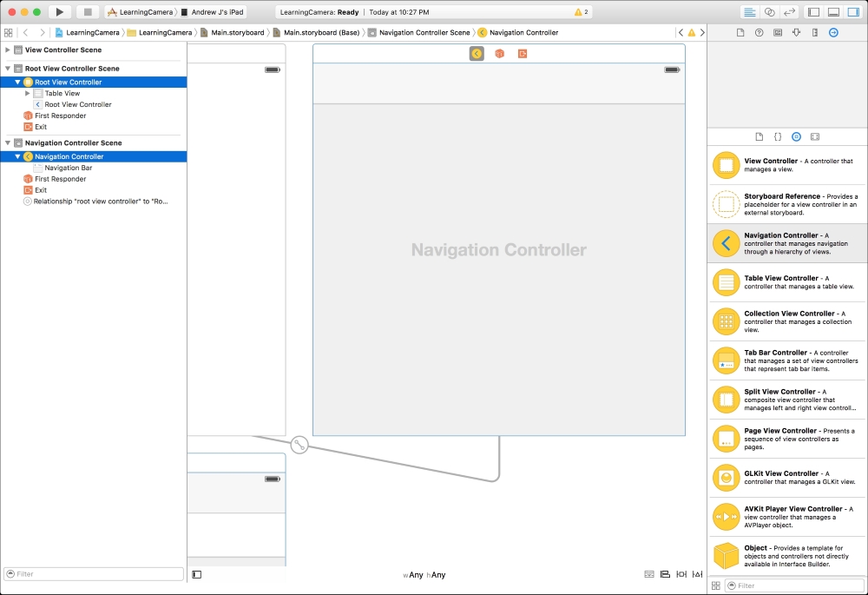
Task: Select the Attributes inspector icon
Action: coord(797,32)
